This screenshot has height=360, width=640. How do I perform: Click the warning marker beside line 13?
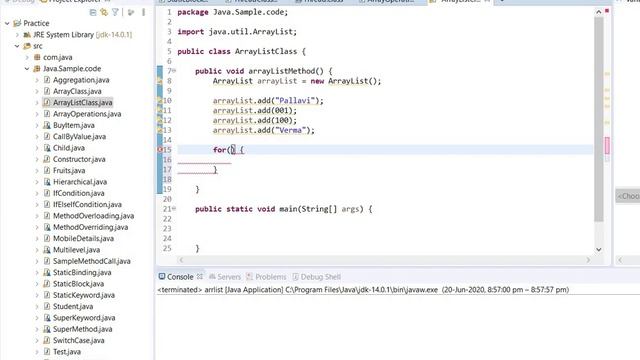pos(160,130)
